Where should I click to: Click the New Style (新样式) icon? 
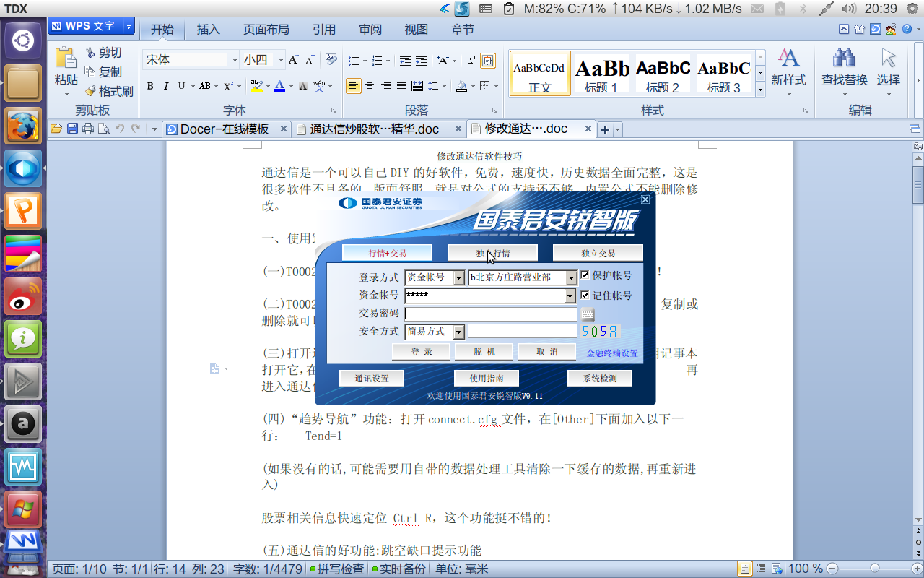[x=788, y=59]
